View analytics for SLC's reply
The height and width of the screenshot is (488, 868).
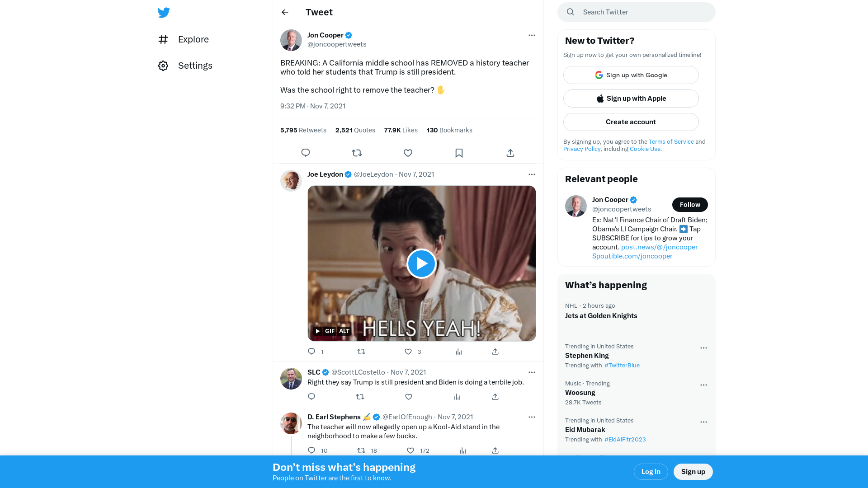458,397
